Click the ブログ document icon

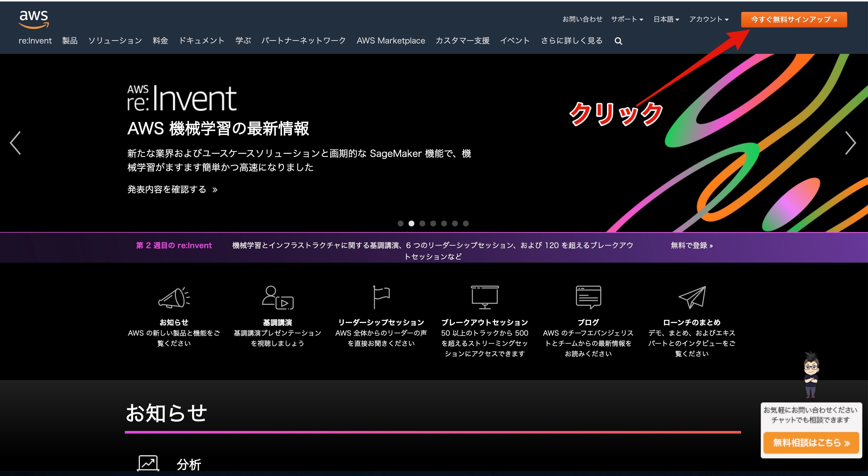[x=588, y=297]
